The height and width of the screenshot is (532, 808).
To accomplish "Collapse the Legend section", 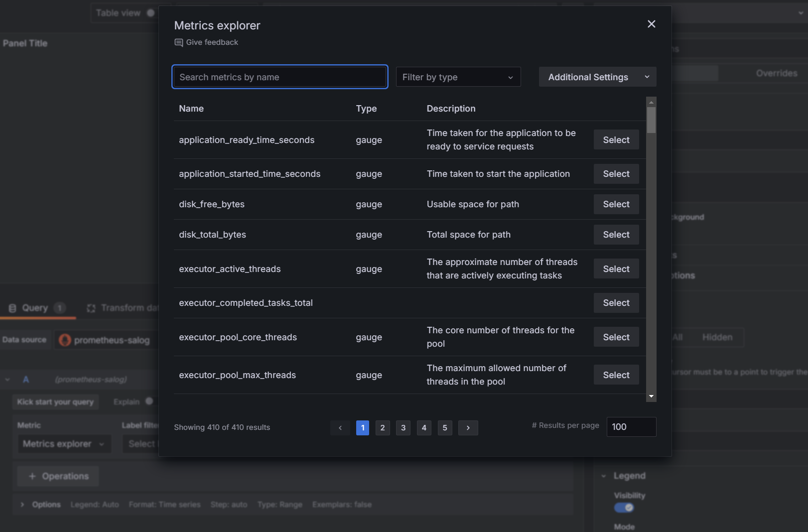I will click(604, 476).
